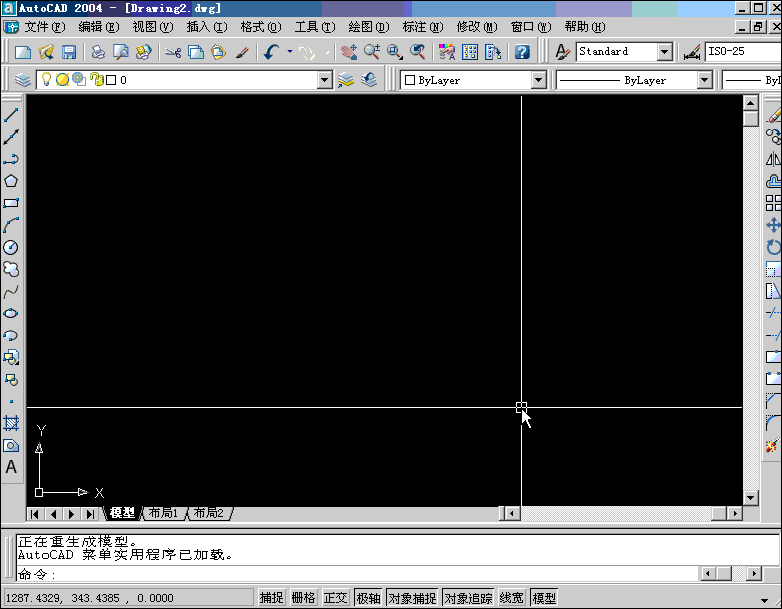Select the Circle tool
Screen dimensions: 782x609
pos(11,247)
